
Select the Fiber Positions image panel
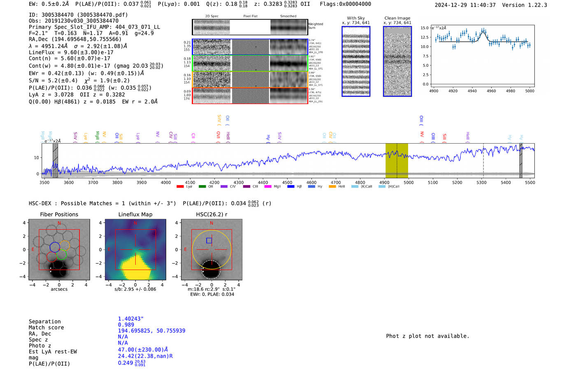click(x=59, y=249)
